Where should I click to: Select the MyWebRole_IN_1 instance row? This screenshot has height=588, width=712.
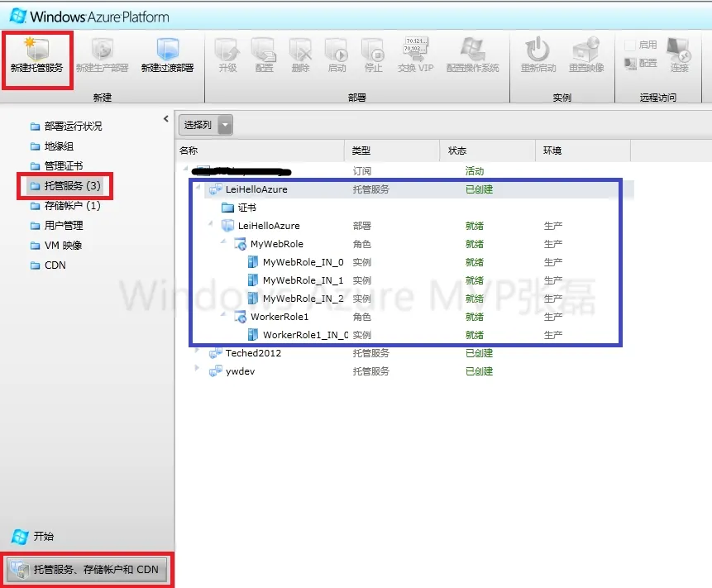pyautogui.click(x=405, y=280)
